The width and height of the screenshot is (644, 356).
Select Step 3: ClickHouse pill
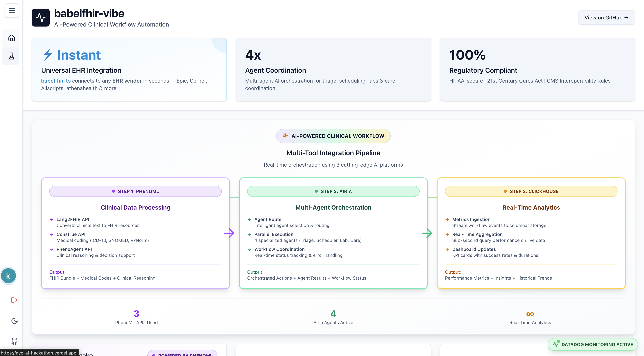531,191
